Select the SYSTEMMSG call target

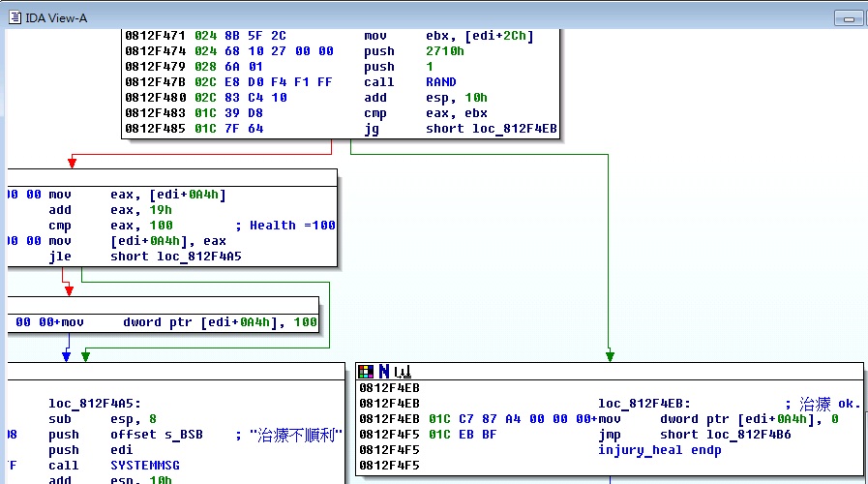tap(145, 466)
